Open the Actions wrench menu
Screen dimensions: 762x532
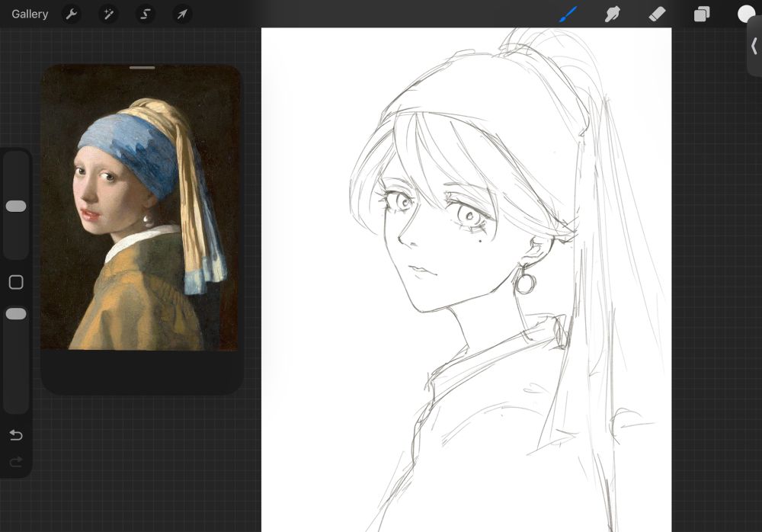tap(72, 14)
